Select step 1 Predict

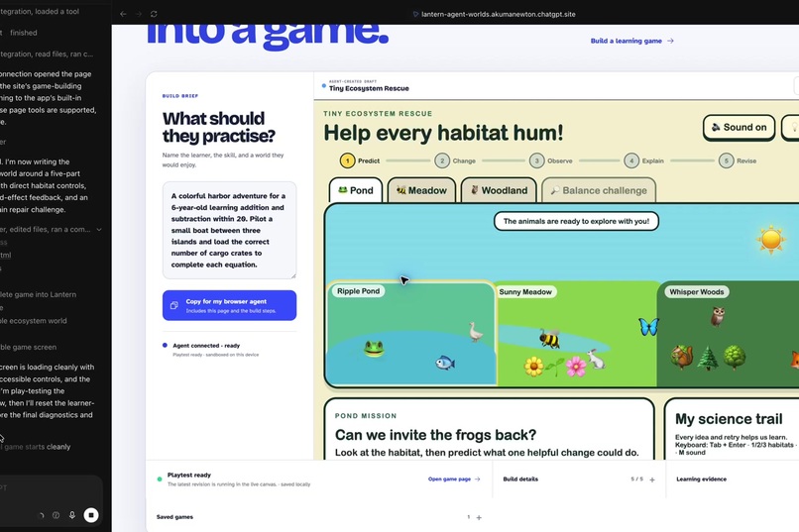click(x=360, y=160)
